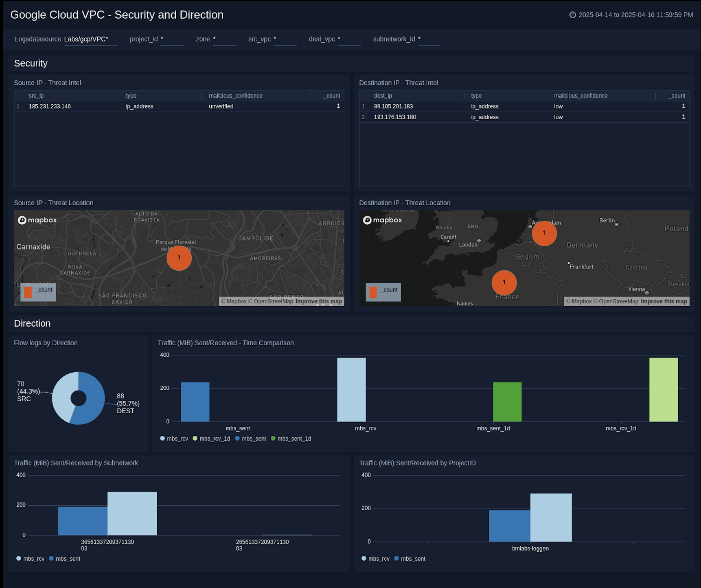This screenshot has height=588, width=701.
Task: Select the orange cluster marker on Source map
Action: (x=179, y=258)
